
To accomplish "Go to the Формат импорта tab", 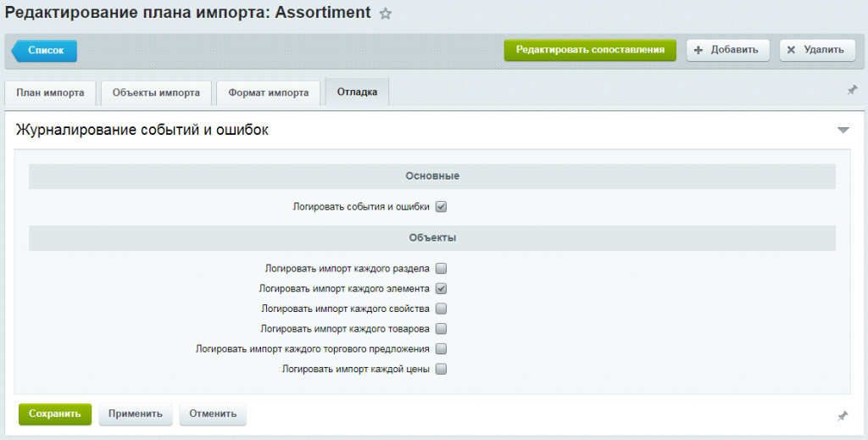I will 268,93.
